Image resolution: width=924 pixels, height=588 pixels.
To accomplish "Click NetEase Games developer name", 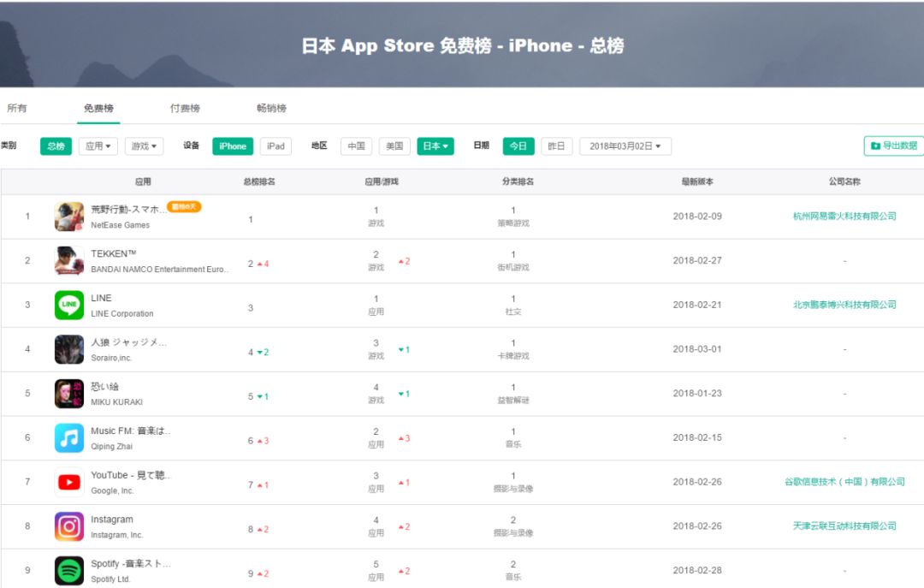I will click(x=121, y=225).
